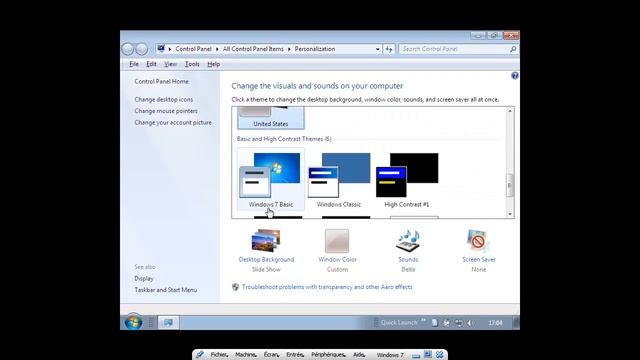Select the United States theme

click(x=271, y=118)
